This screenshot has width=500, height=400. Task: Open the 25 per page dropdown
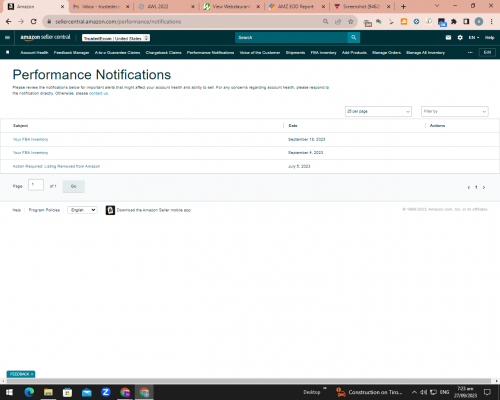tap(378, 111)
